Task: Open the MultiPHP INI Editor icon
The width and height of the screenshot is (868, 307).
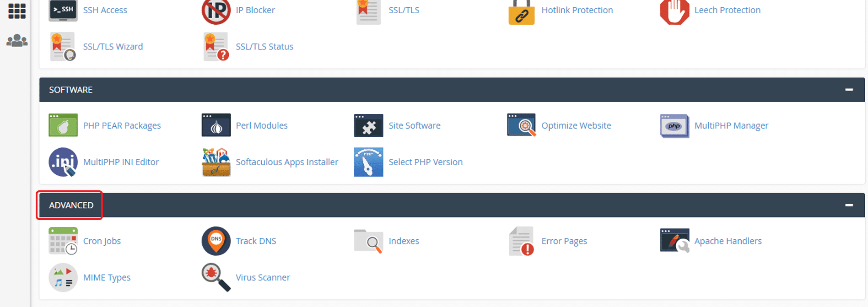Action: [63, 162]
